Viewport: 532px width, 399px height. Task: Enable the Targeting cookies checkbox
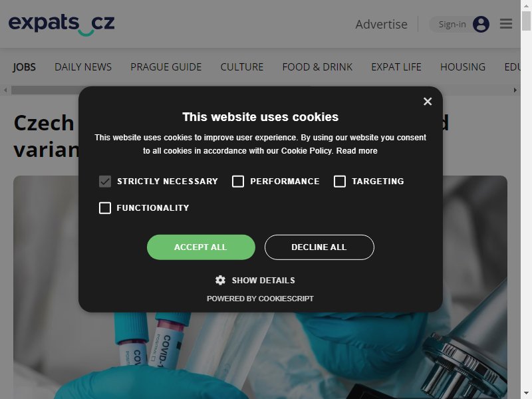[340, 182]
